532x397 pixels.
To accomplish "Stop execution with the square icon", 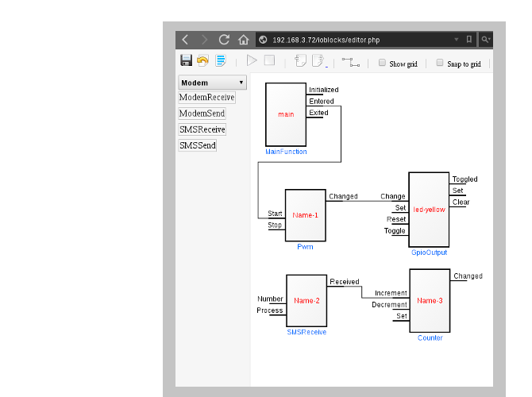I will click(269, 60).
